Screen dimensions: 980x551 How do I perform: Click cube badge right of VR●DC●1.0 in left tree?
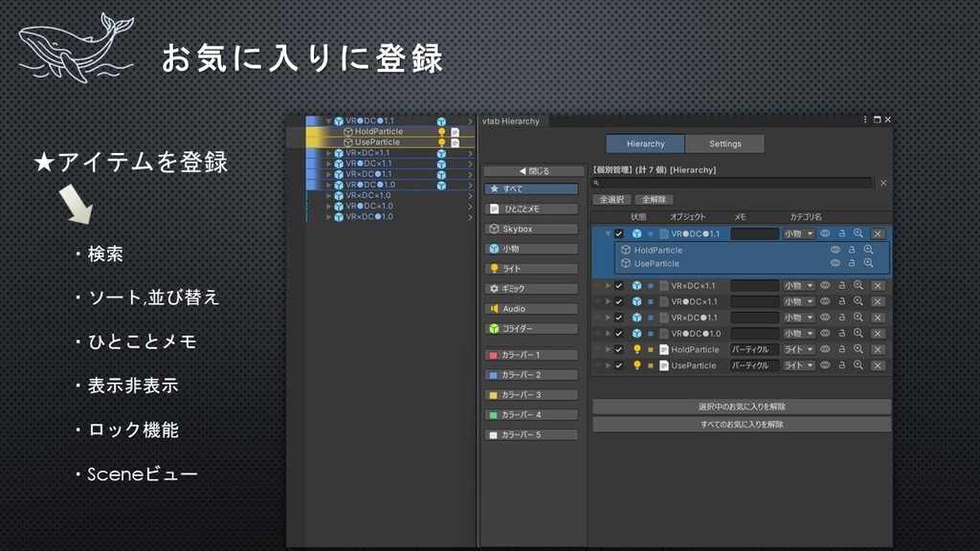click(441, 186)
